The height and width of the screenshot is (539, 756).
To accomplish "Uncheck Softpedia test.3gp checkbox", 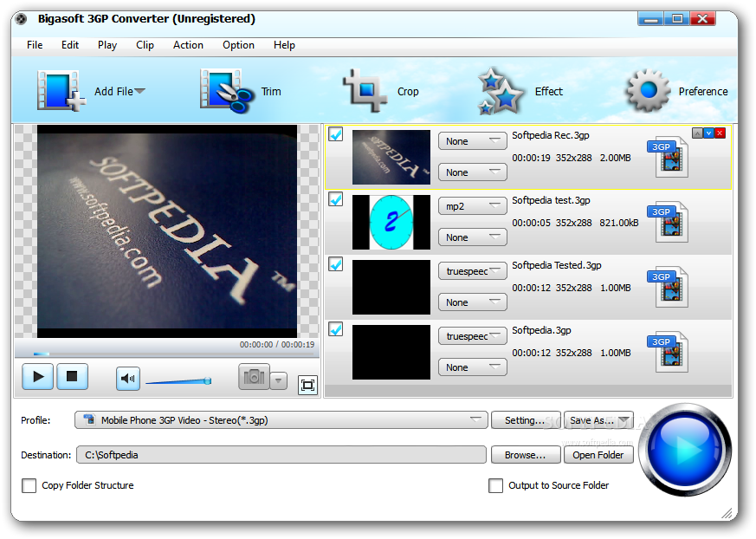I will click(x=336, y=198).
